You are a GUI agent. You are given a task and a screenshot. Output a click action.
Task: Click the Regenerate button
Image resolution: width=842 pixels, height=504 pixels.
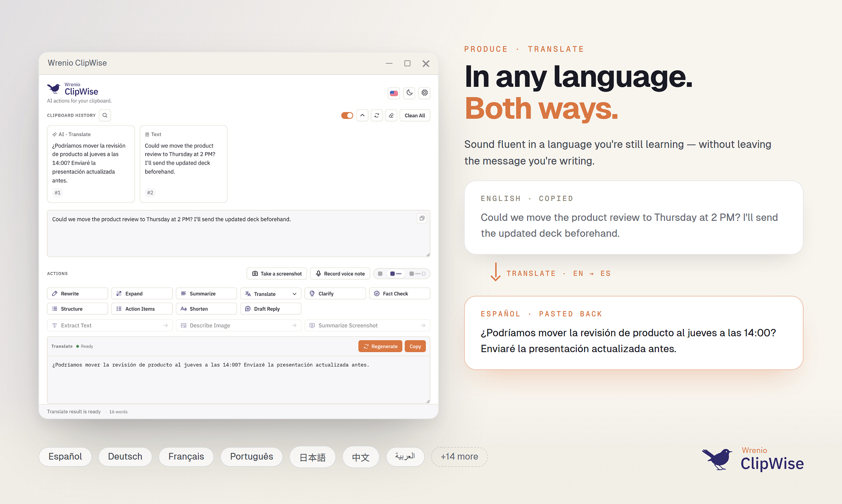pos(380,346)
